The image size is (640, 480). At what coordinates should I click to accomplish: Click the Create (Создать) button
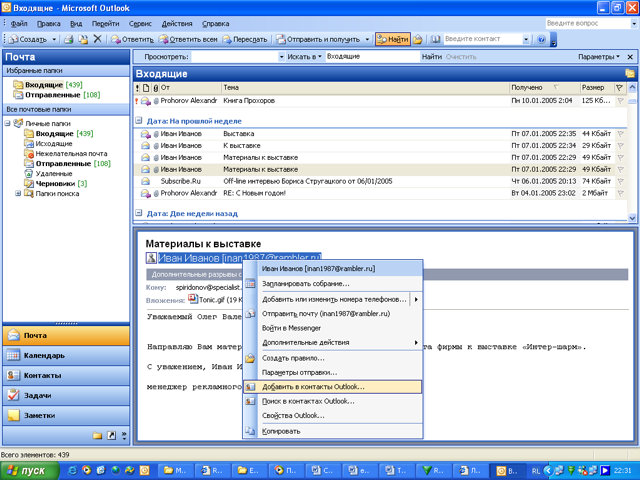coord(28,39)
